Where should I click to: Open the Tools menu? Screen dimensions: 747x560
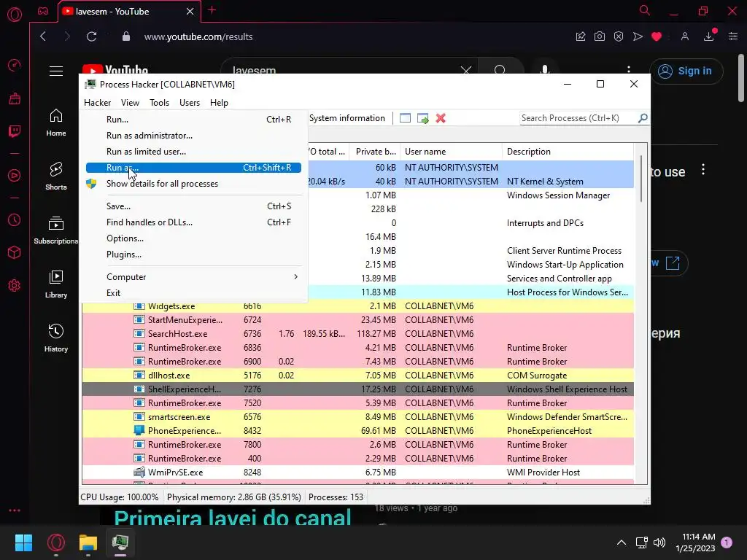pos(159,102)
